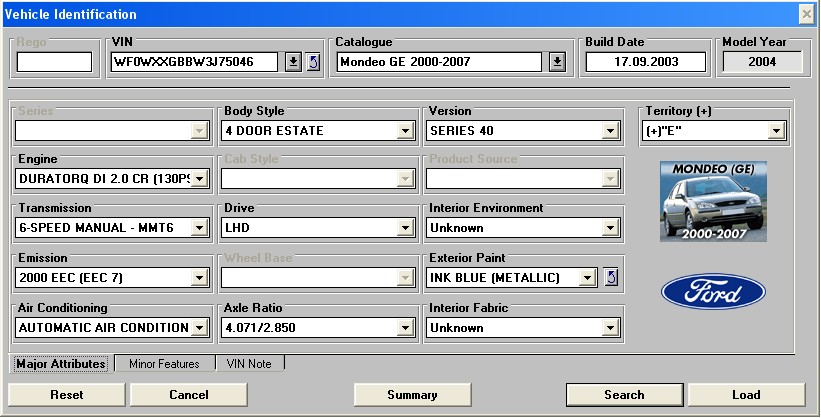Click the VIN history download-arrow button

293,62
